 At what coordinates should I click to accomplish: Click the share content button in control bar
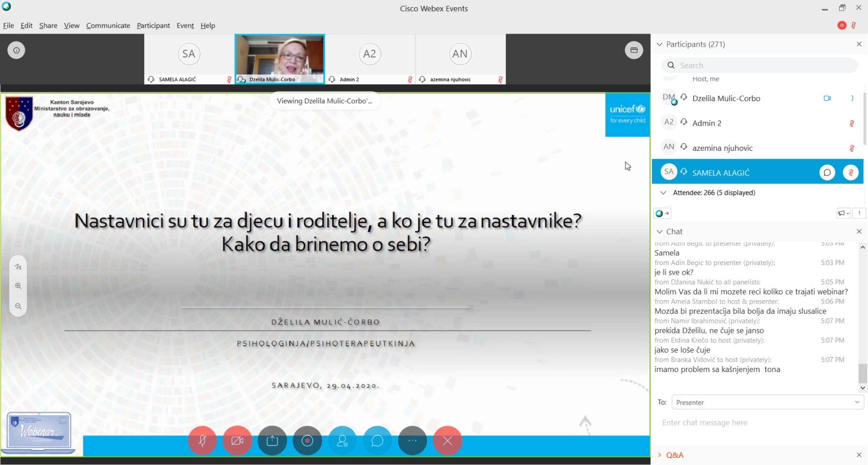click(272, 440)
